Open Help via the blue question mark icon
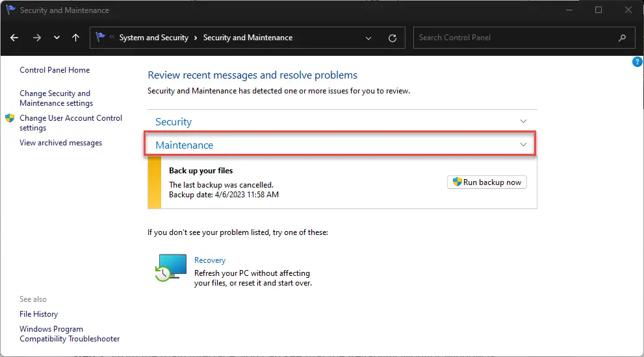Image resolution: width=644 pixels, height=357 pixels. click(637, 62)
